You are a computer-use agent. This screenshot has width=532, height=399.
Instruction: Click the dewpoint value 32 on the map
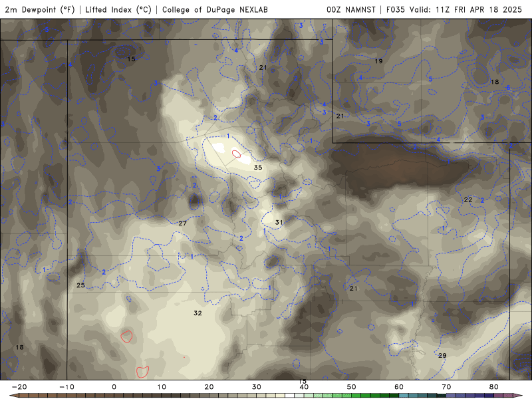[x=198, y=313]
